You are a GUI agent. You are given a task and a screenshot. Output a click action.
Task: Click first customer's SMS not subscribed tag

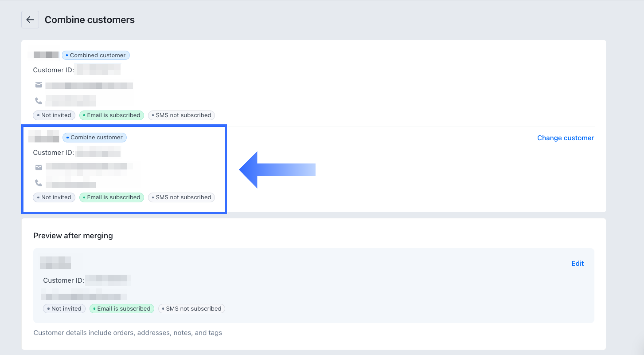point(181,115)
